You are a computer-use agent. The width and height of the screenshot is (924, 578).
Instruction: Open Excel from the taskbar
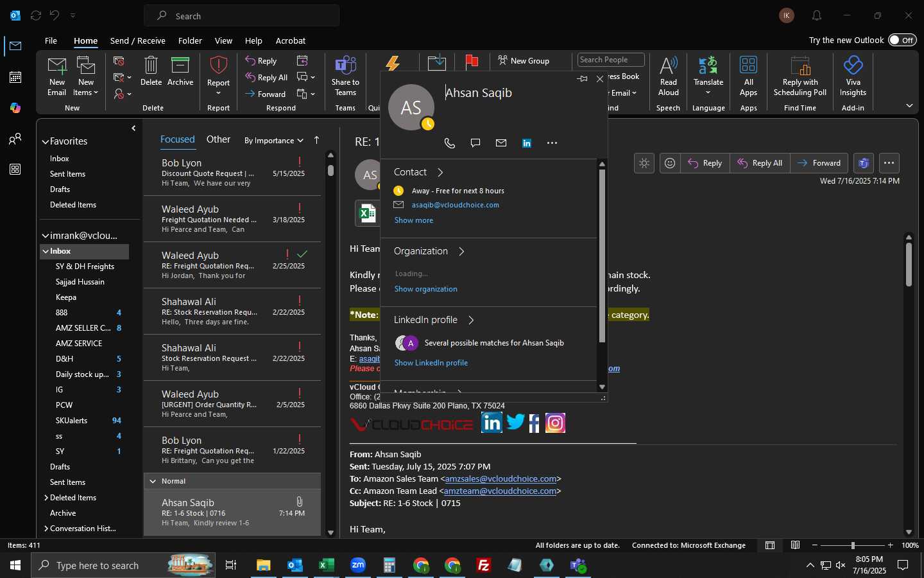click(327, 565)
